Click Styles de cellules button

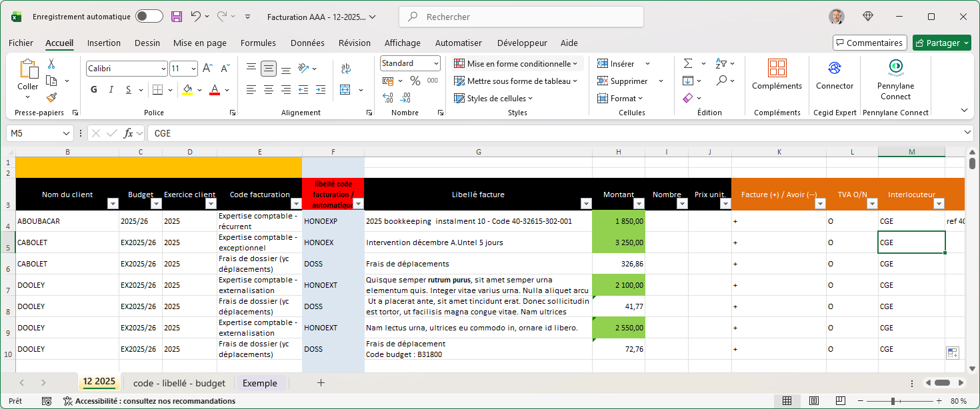494,98
